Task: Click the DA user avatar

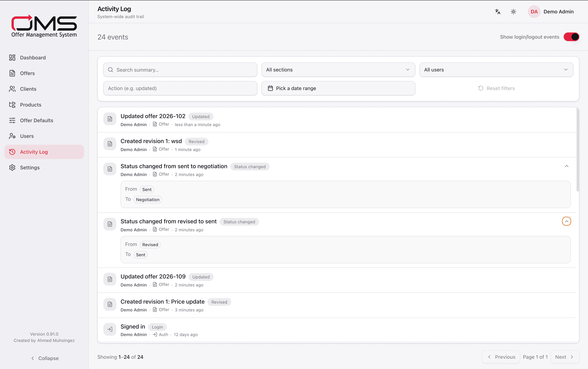Action: 534,12
